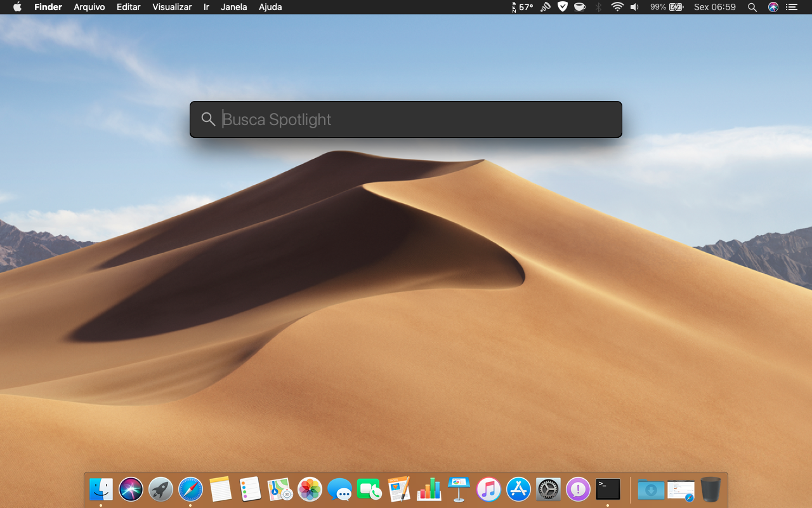Image resolution: width=812 pixels, height=508 pixels.
Task: Open Launchpad rocket icon in Dock
Action: click(161, 489)
